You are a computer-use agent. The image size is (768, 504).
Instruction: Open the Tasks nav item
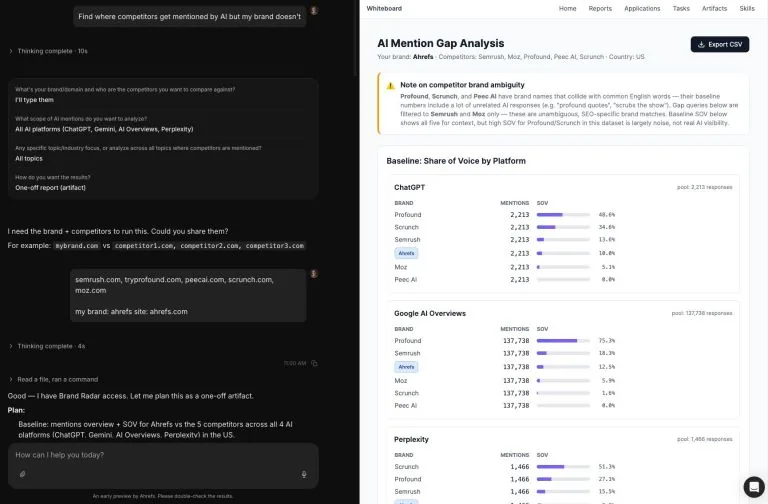pyautogui.click(x=681, y=8)
